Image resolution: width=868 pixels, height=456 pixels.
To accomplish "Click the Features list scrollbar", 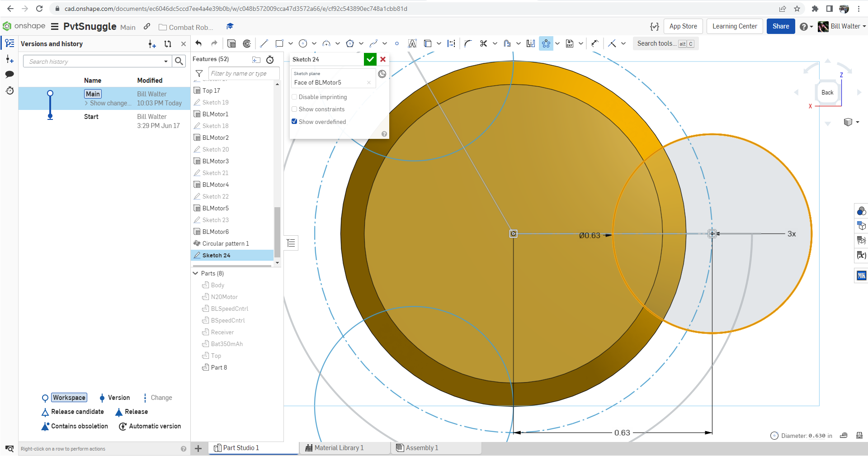I will coord(277,233).
